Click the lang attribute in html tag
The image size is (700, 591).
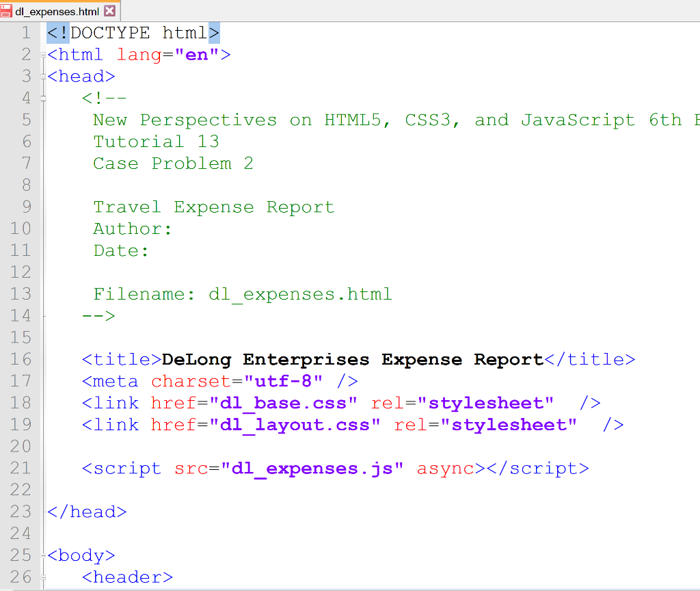tap(139, 55)
